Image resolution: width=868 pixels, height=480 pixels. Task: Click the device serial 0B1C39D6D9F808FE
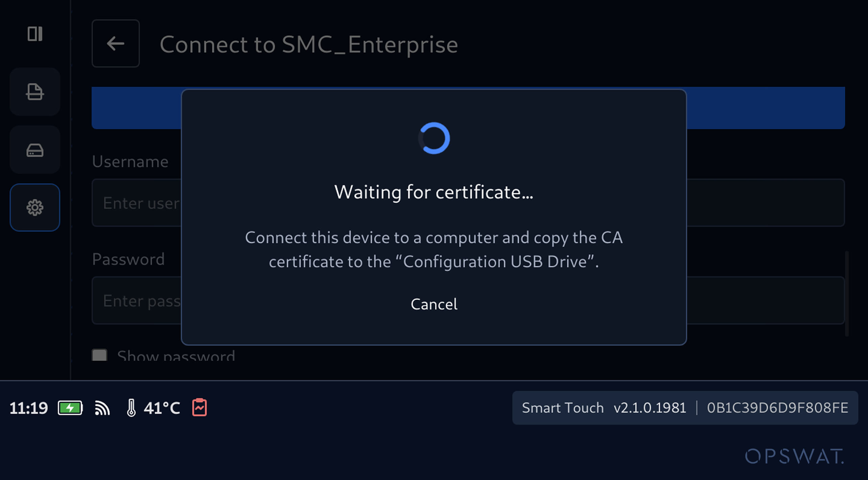point(777,408)
